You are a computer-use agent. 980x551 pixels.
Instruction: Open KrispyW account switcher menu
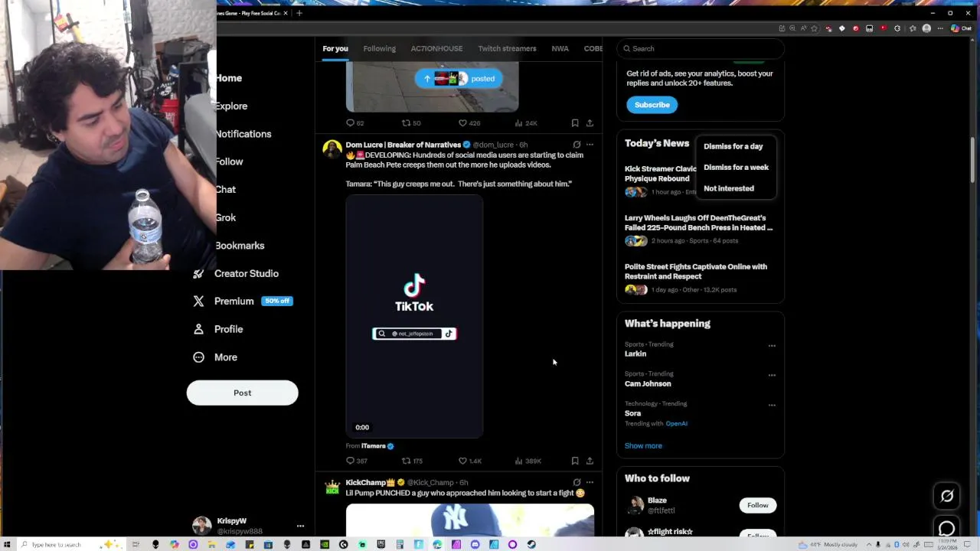300,526
